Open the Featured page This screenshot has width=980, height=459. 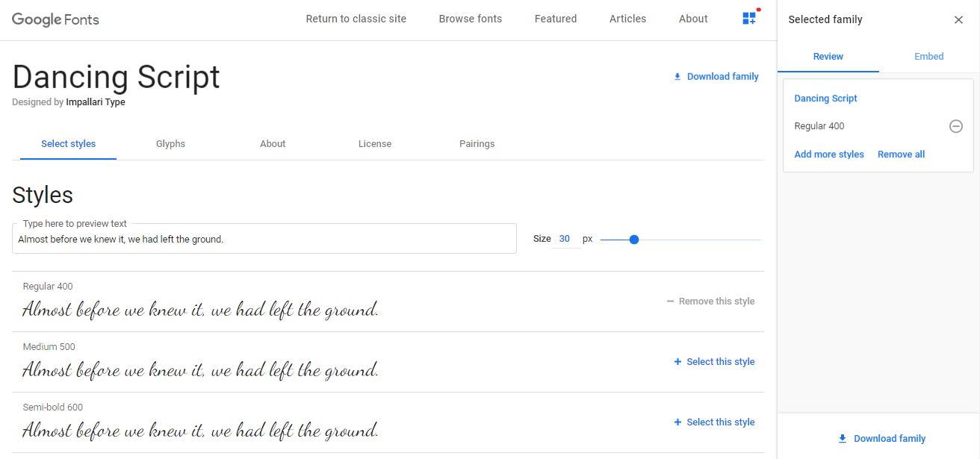click(556, 19)
